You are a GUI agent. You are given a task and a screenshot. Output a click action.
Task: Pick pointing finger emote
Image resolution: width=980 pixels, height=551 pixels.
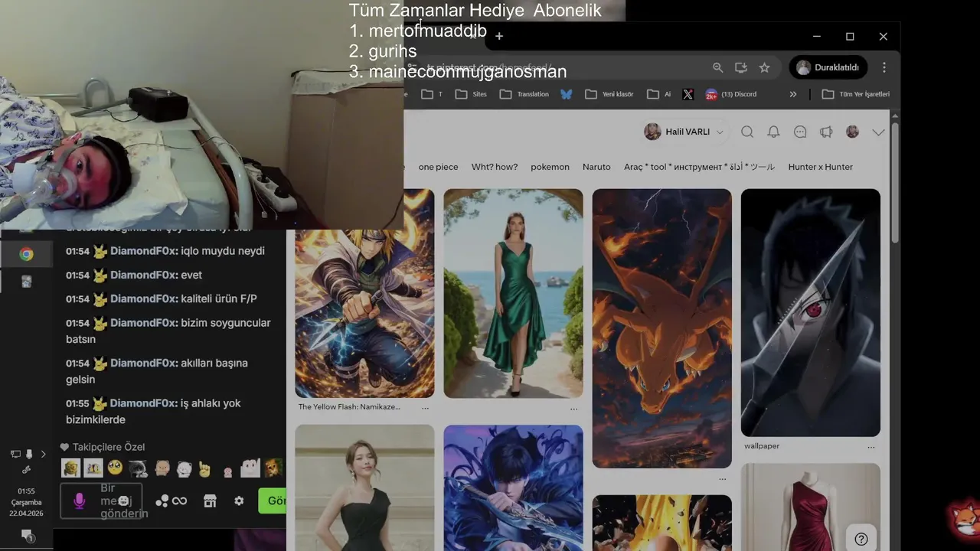point(204,468)
